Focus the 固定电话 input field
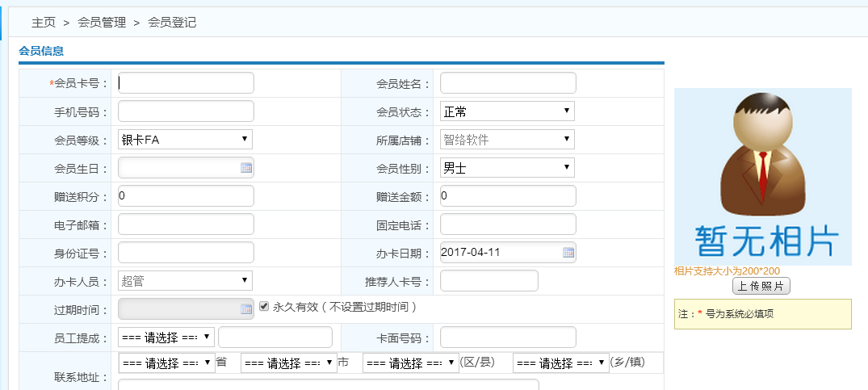This screenshot has width=868, height=390. (x=508, y=224)
